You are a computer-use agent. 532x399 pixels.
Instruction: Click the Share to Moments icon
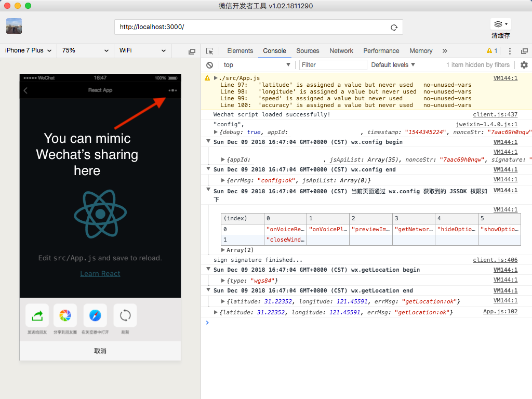pos(65,315)
